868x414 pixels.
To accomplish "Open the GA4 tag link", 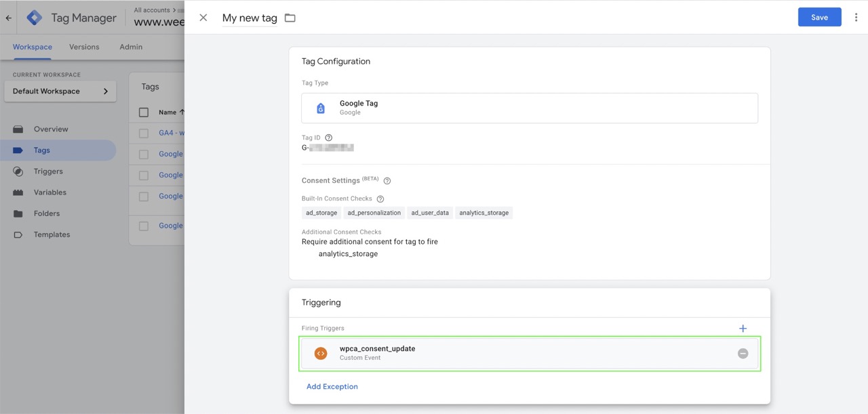I will [172, 133].
